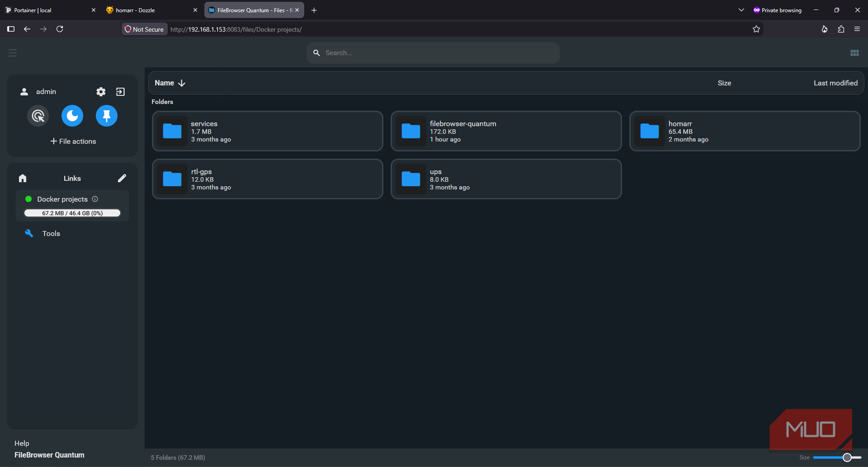
Task: Select the rtl-gps folder
Action: [x=268, y=179]
